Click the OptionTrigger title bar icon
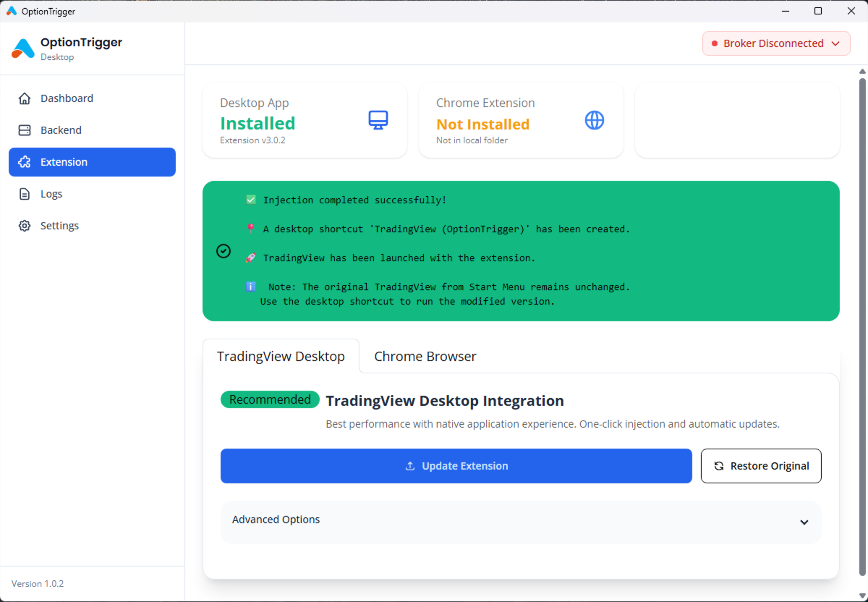This screenshot has width=868, height=602. [12, 11]
